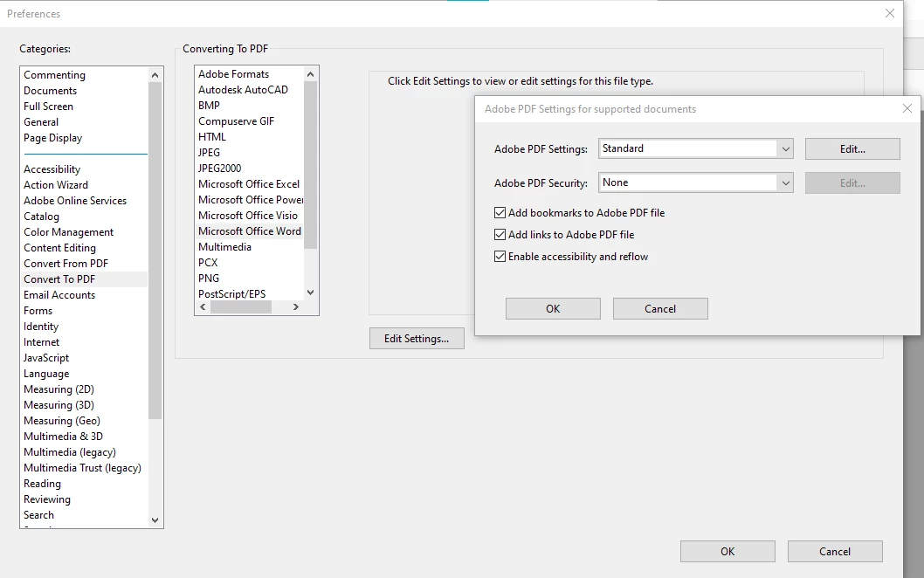This screenshot has height=578, width=924.
Task: Select Content Editing category
Action: click(59, 248)
